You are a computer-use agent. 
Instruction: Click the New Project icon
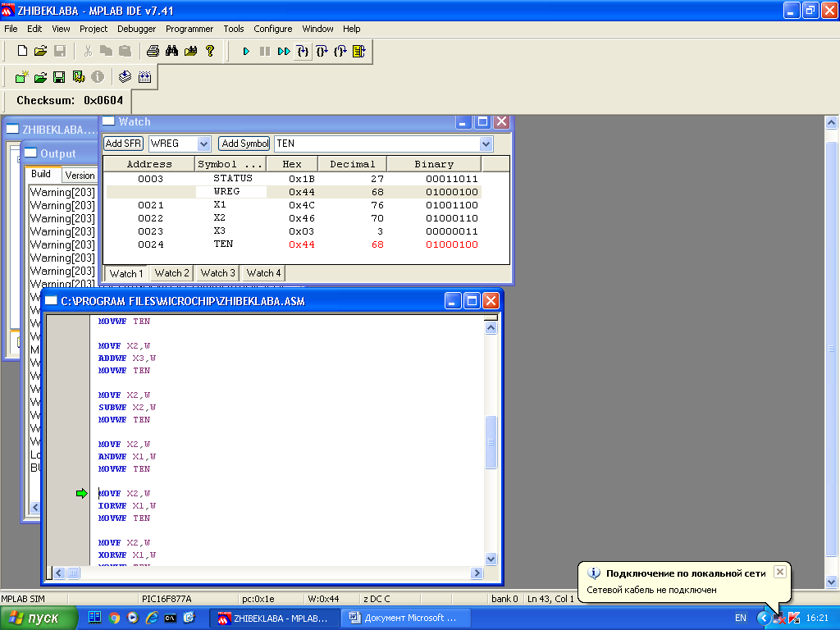(22, 77)
